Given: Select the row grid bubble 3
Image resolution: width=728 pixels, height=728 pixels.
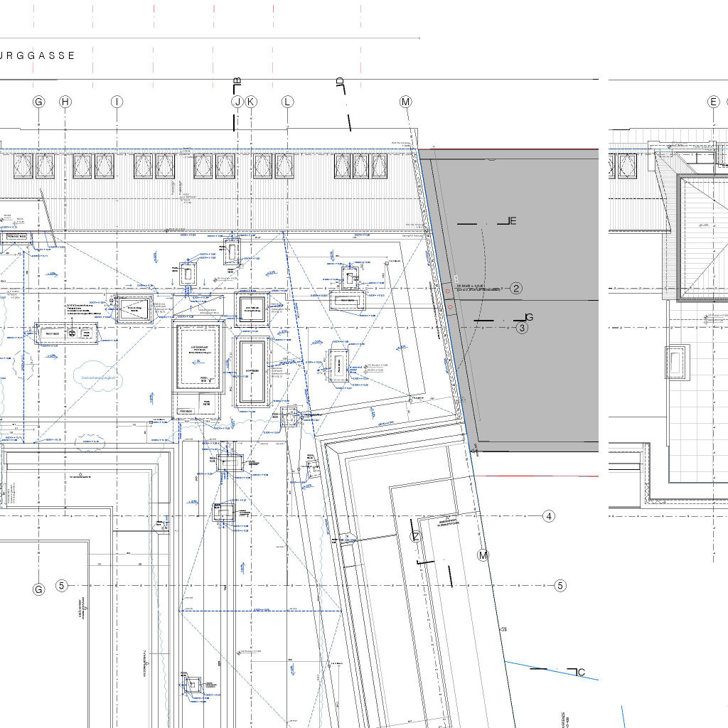Looking at the screenshot, I should 522,328.
